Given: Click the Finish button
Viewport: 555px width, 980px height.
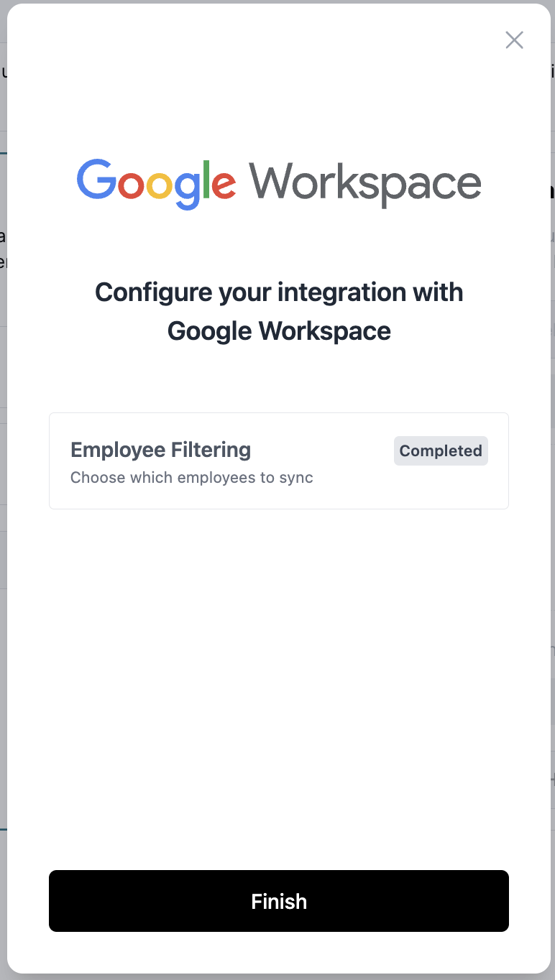Looking at the screenshot, I should (279, 901).
